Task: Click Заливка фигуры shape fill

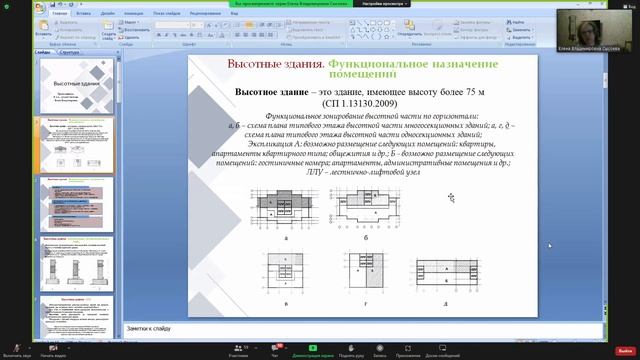Action: 473,22
